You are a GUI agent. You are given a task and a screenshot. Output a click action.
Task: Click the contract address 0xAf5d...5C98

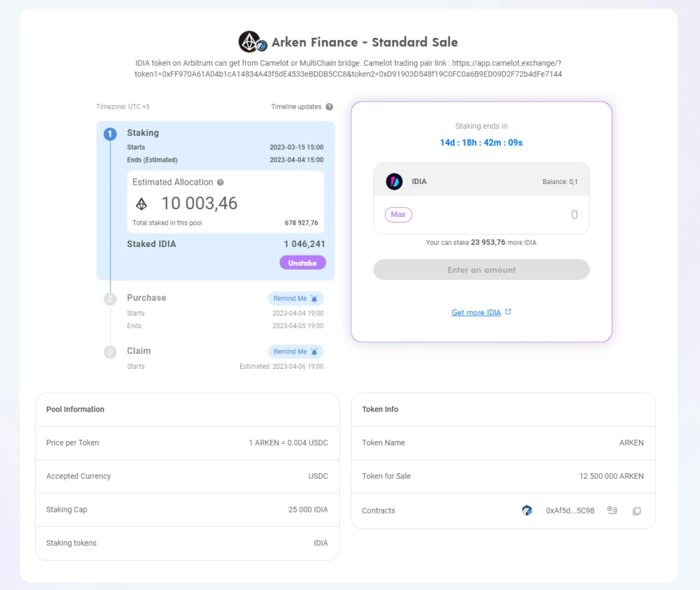point(570,510)
